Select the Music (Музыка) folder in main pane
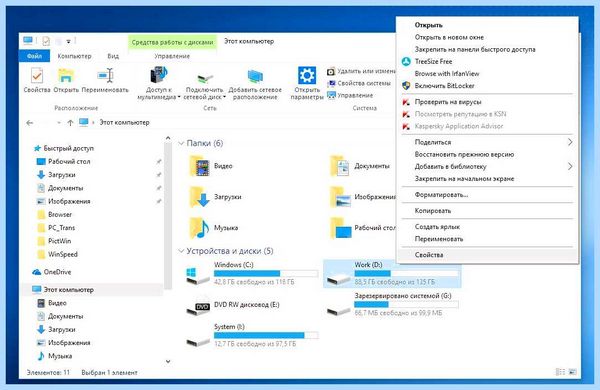This screenshot has width=600, height=390. (x=214, y=228)
